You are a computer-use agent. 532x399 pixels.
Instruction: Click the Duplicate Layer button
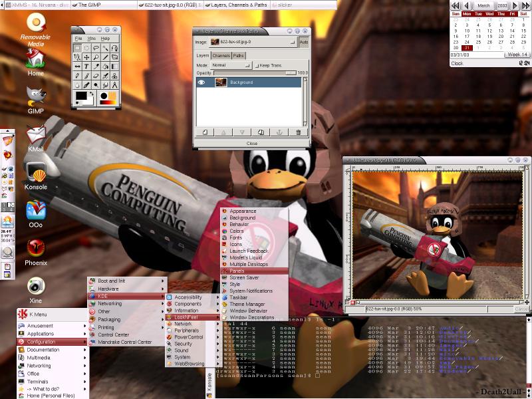tap(261, 132)
